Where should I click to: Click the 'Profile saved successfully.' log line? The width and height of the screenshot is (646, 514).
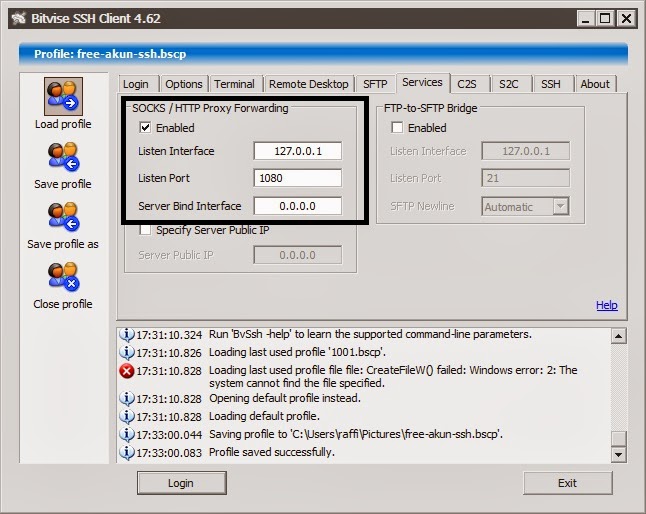click(272, 452)
